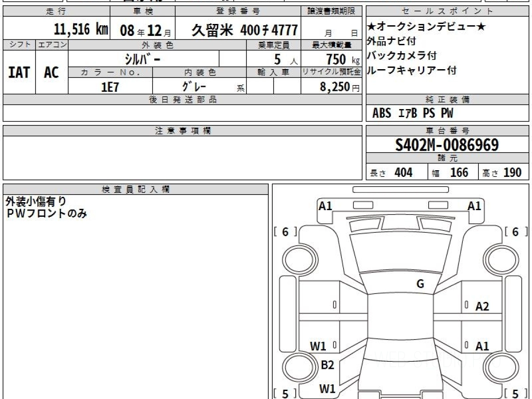Viewport: 532px width, 399px height.
Task: Click the top-left tire rating [ 6 ]
Action: click(285, 232)
